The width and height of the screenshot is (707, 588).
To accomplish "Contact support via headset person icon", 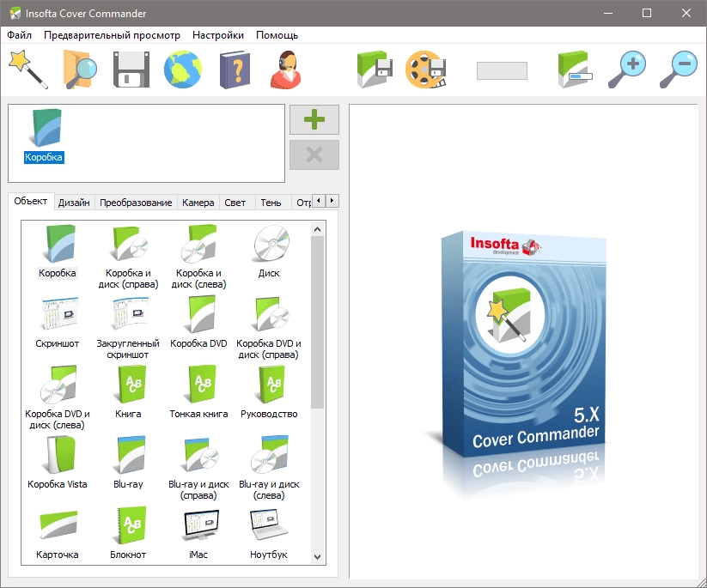I will pyautogui.click(x=286, y=70).
